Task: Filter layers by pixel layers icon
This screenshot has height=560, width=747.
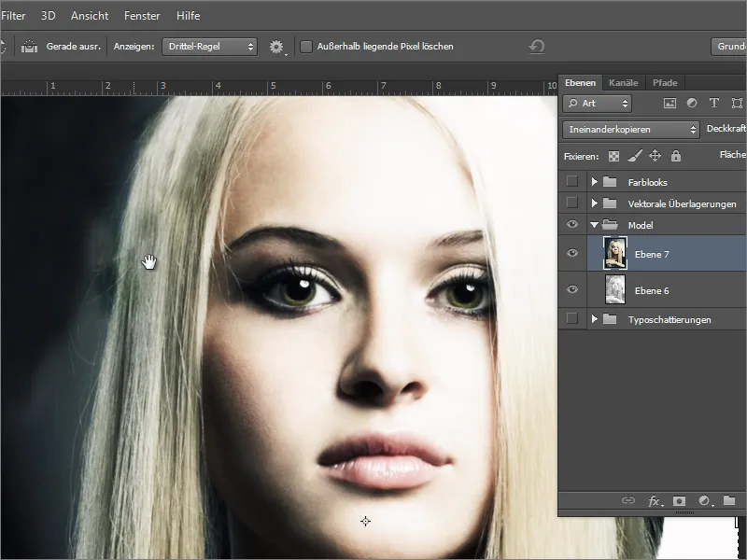Action: (x=669, y=104)
